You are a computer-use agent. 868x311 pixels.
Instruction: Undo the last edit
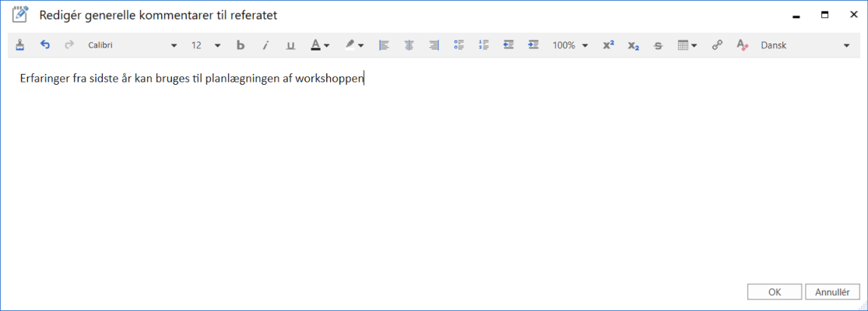44,45
